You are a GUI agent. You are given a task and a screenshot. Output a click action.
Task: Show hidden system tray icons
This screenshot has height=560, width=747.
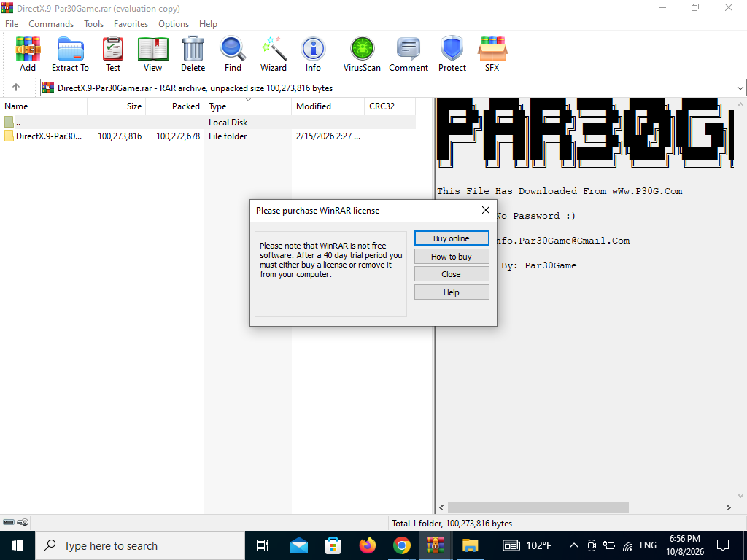point(574,545)
